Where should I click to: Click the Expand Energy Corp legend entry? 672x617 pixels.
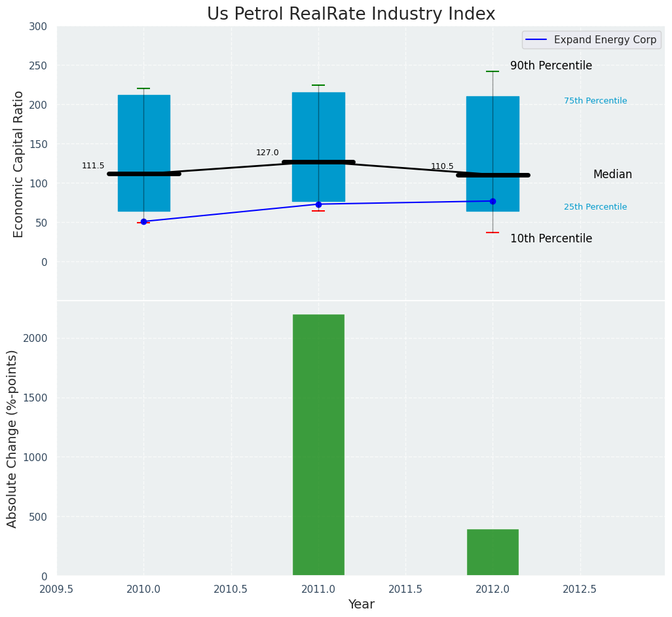(x=605, y=39)
